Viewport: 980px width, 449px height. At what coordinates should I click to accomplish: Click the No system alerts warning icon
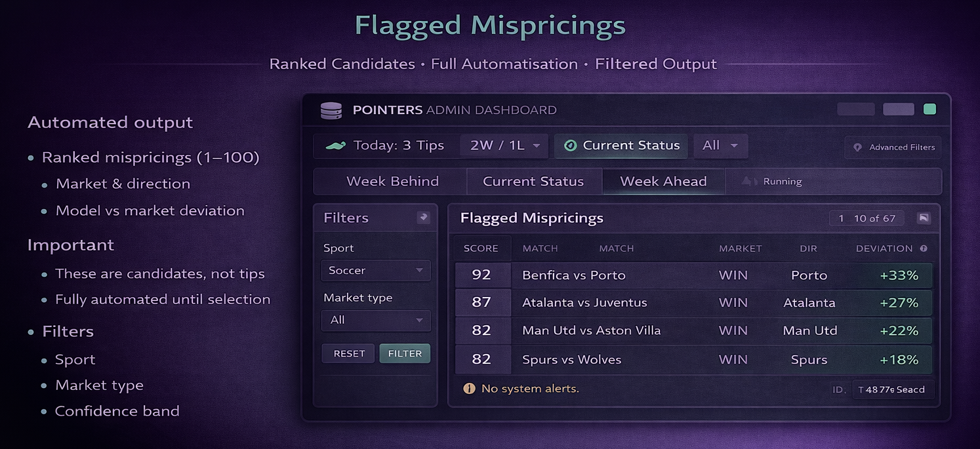coord(469,389)
